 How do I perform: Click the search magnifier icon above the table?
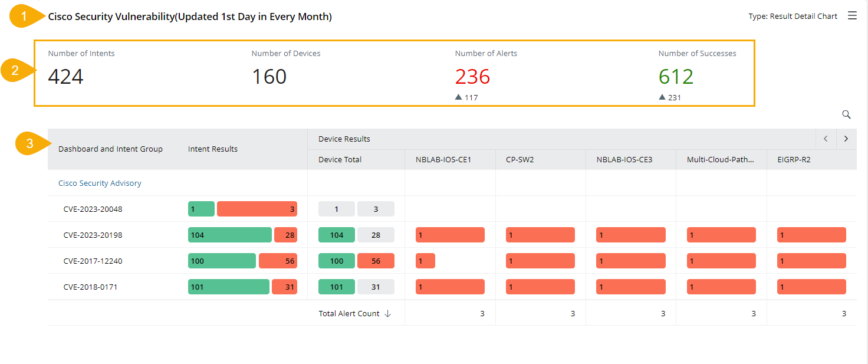(846, 114)
